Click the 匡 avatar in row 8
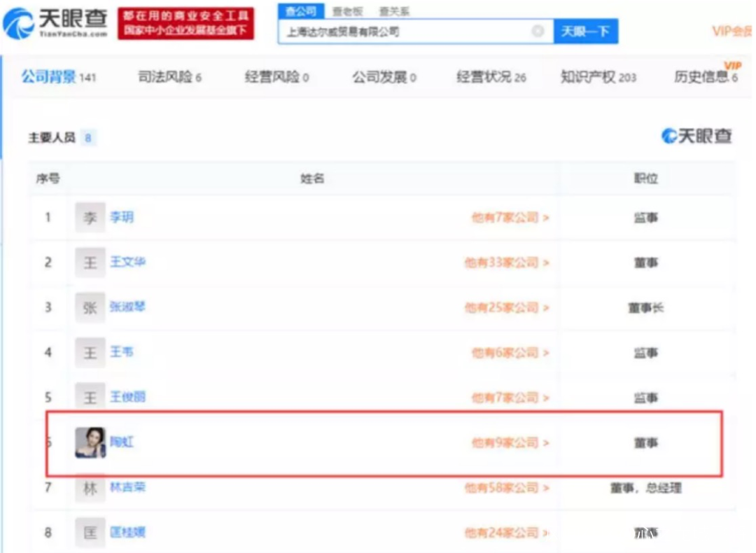 [x=90, y=533]
